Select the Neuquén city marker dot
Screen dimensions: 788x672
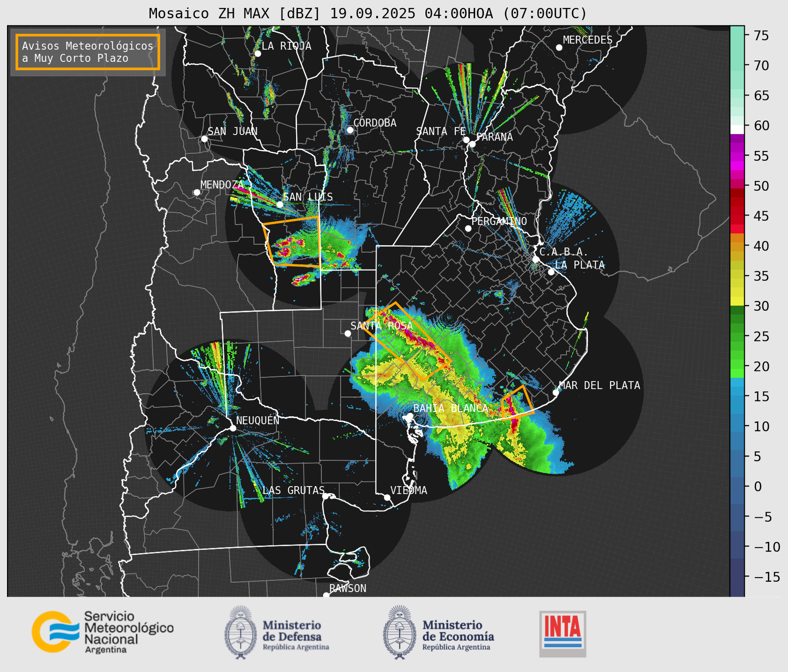point(233,428)
